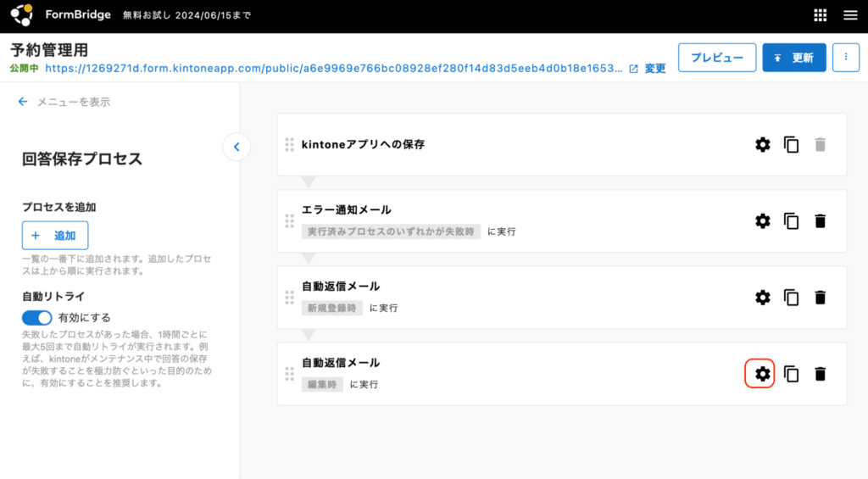This screenshot has height=479, width=868.
Task: Click 無料お試し 2024/06/15まで notice
Action: click(x=186, y=15)
